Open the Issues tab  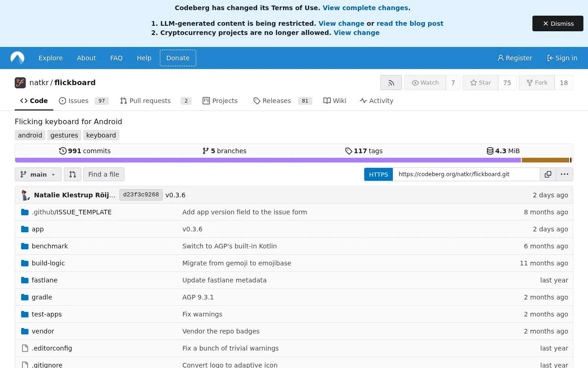(83, 101)
